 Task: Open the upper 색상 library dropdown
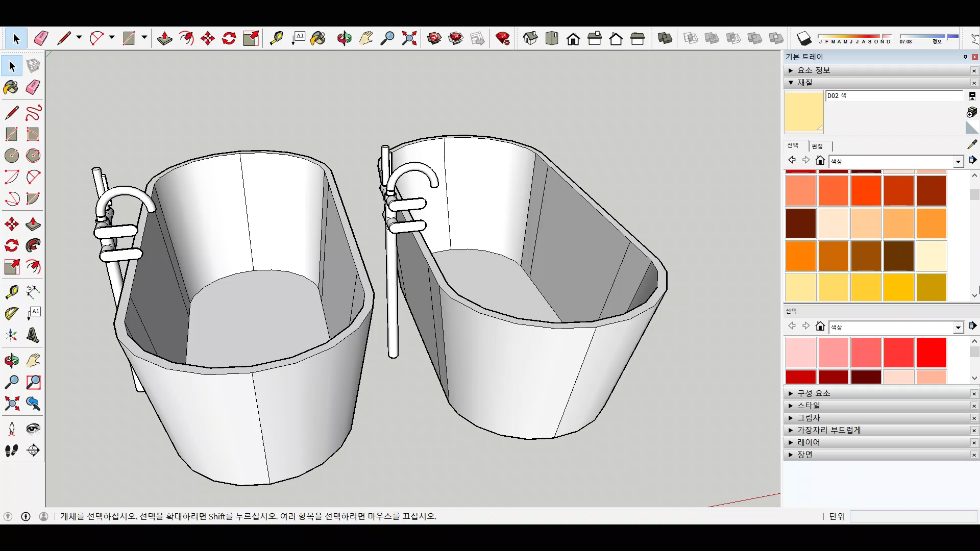point(958,162)
